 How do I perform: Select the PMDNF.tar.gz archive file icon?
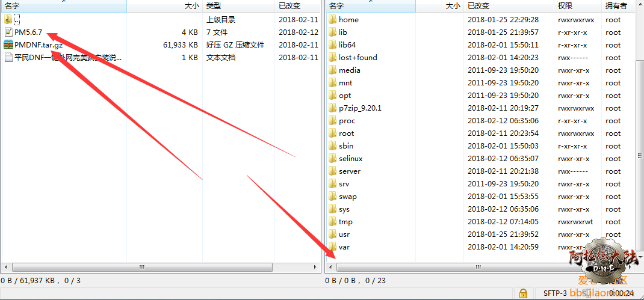pos(8,44)
